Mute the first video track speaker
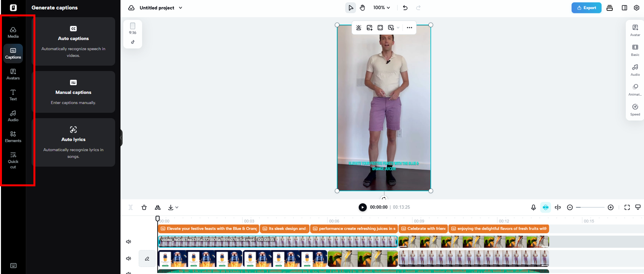The image size is (644, 274). point(129,242)
